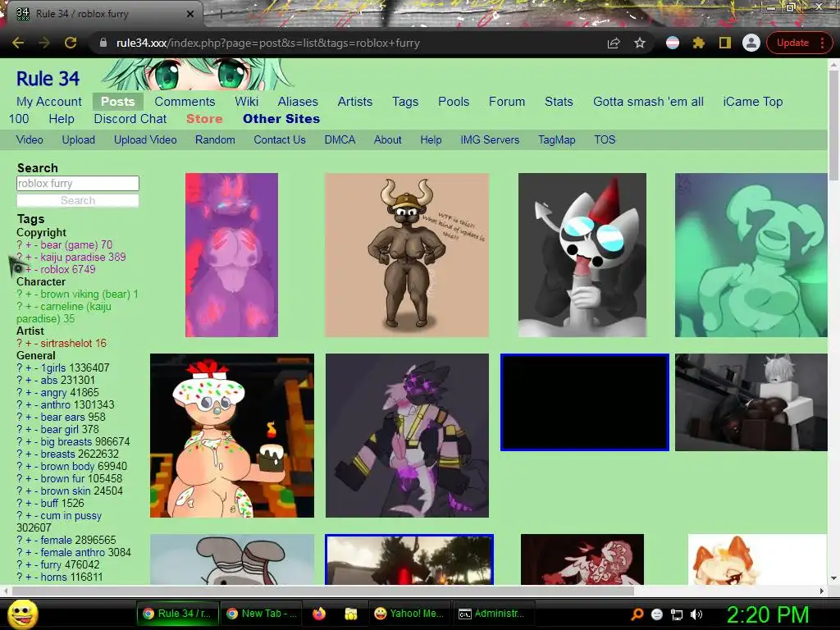This screenshot has height=630, width=840.
Task: Open the Chrome three-dot menu
Action: pyautogui.click(x=822, y=43)
